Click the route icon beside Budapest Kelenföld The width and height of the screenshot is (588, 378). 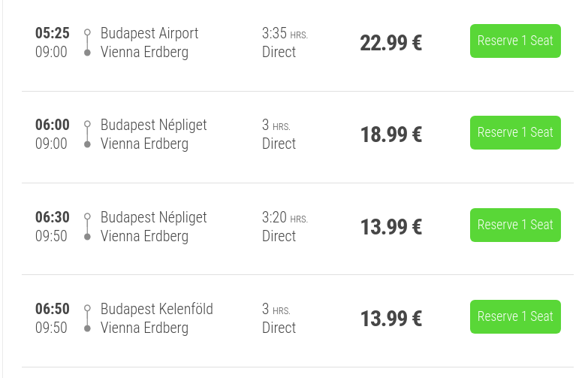coord(87,319)
